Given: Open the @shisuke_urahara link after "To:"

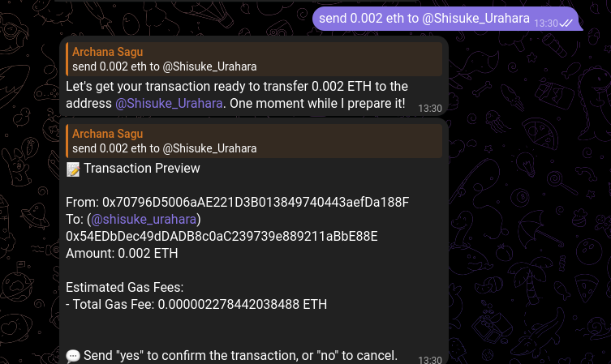Looking at the screenshot, I should pos(144,219).
